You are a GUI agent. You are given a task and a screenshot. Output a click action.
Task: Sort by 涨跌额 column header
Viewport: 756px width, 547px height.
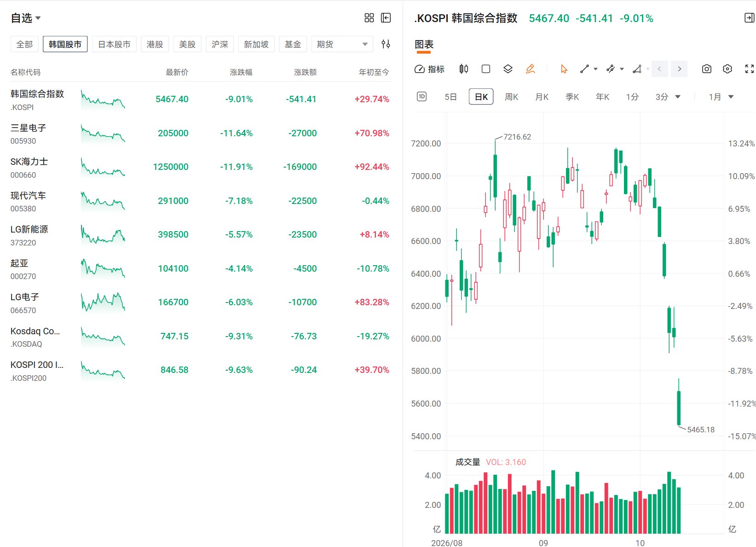click(305, 72)
